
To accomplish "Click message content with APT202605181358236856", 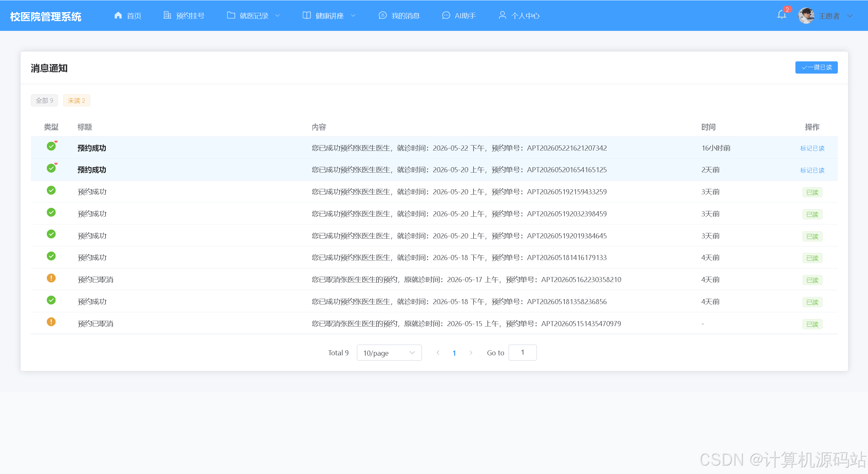I will [x=459, y=302].
